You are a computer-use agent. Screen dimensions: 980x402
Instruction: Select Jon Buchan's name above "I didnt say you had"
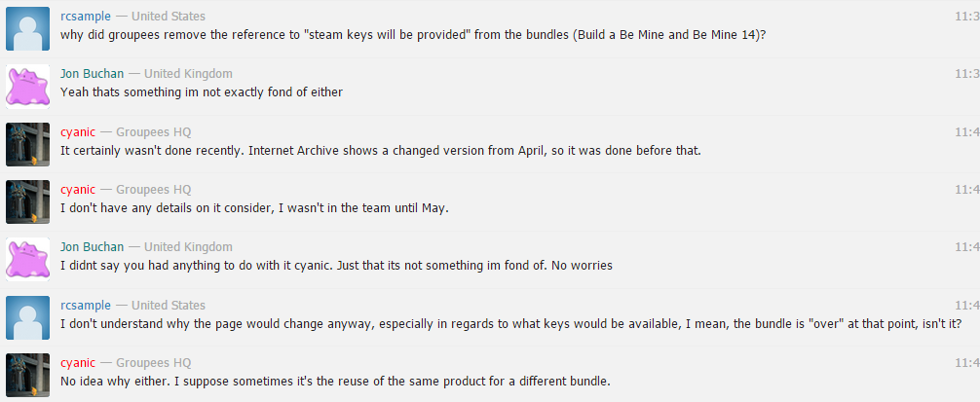[x=92, y=247]
